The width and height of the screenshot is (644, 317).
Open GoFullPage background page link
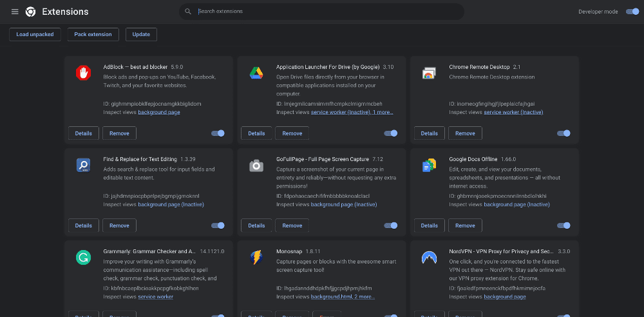(344, 204)
